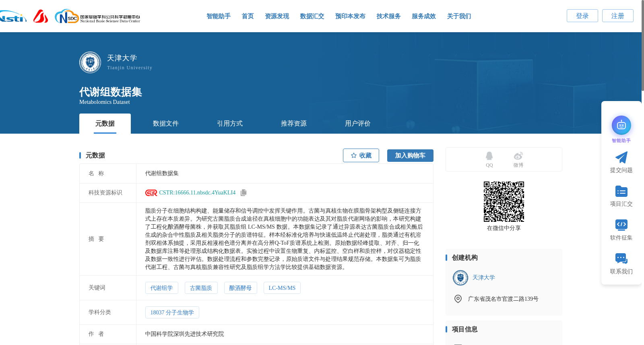Click the NSTL logo in header

coord(13,17)
